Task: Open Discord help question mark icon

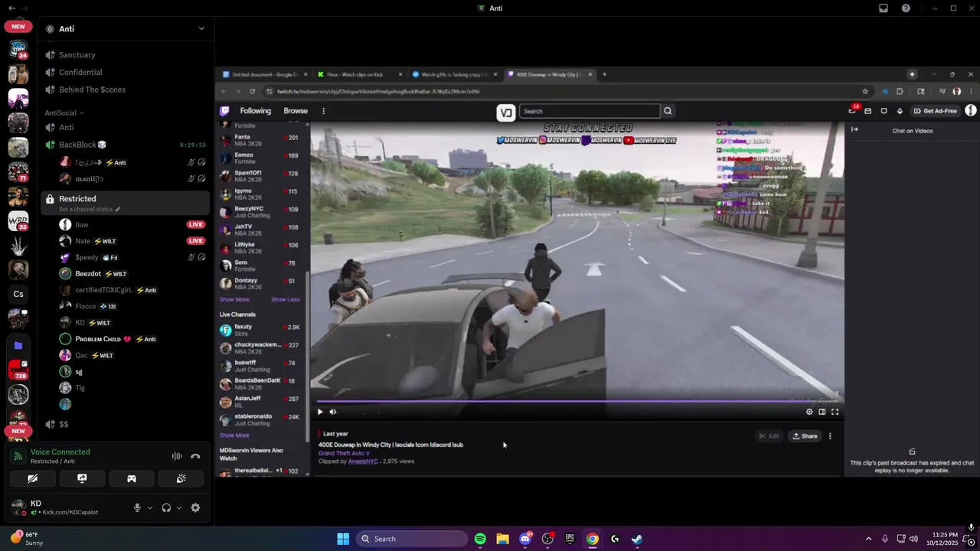Action: (906, 8)
